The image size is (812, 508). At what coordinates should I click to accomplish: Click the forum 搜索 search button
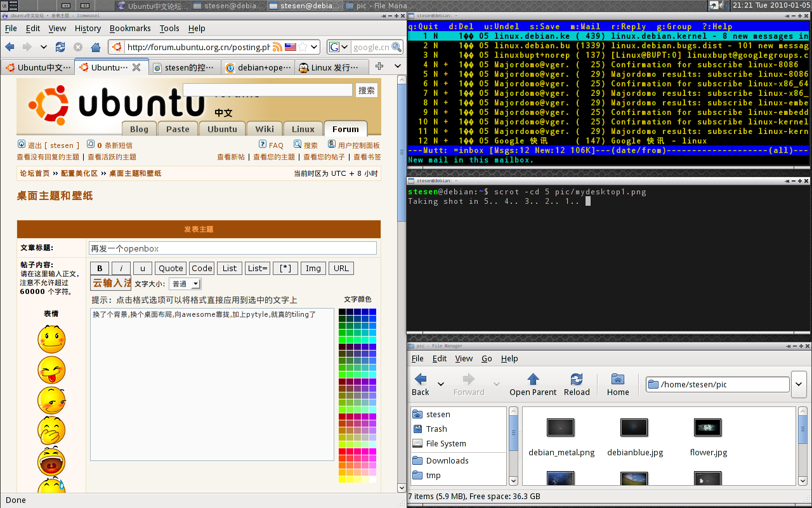click(x=367, y=90)
